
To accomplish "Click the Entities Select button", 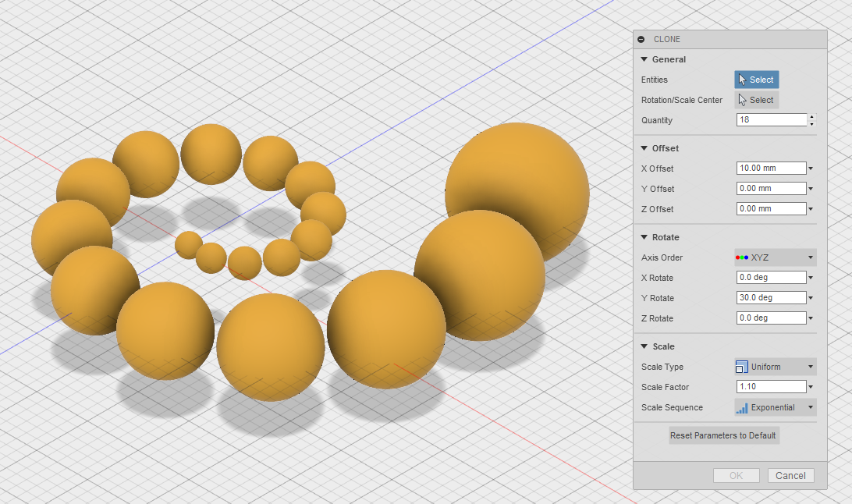I will 756,80.
